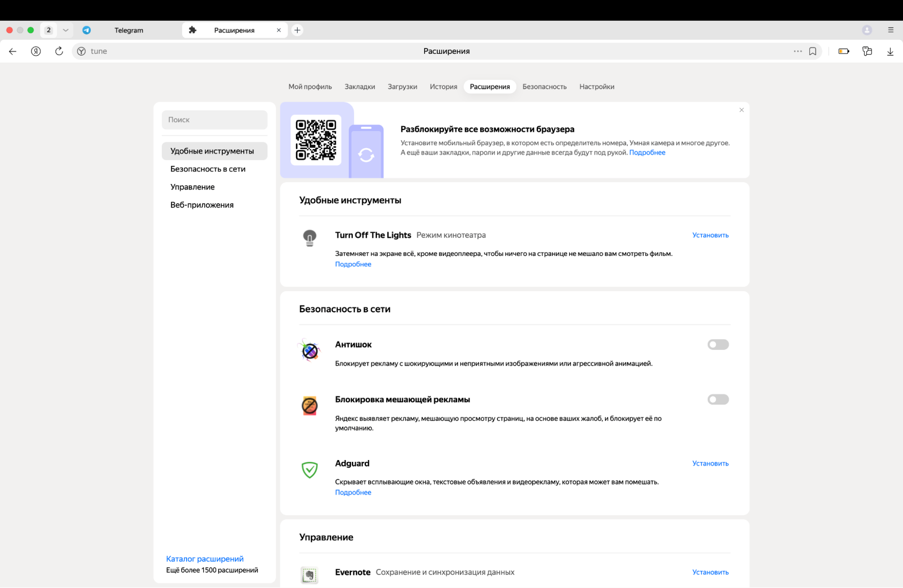
Task: Open the Закладки tab
Action: point(360,87)
